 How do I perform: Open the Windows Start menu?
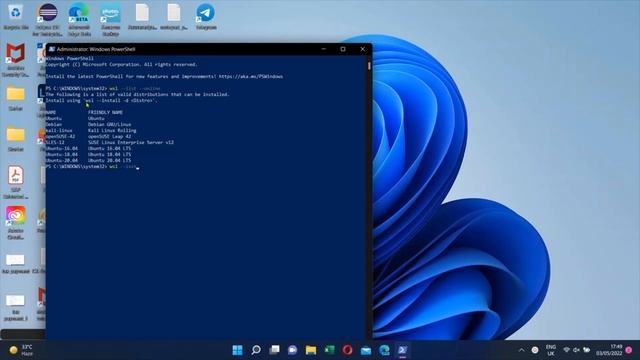237,350
